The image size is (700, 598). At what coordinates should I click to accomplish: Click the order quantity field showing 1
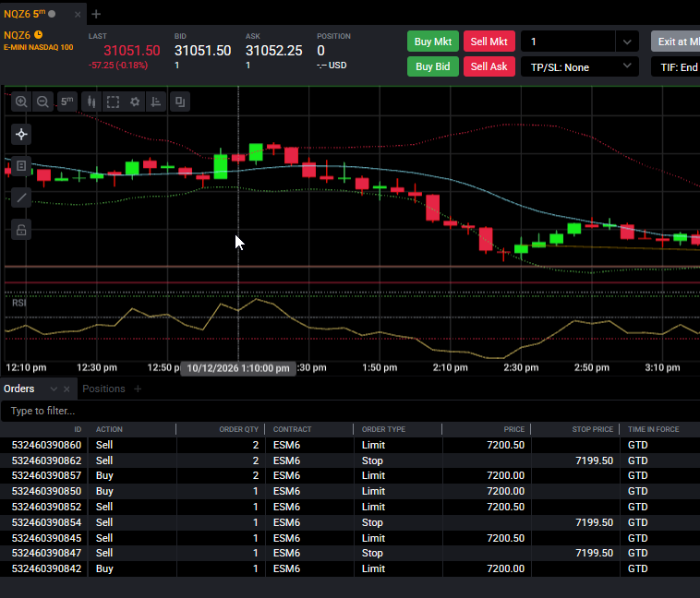568,42
